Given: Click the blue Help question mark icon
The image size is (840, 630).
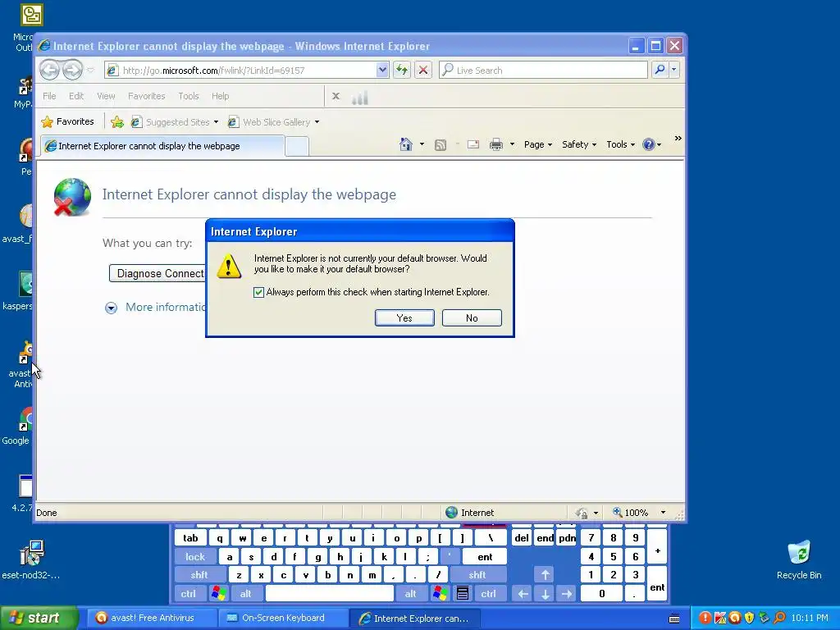Looking at the screenshot, I should [649, 144].
